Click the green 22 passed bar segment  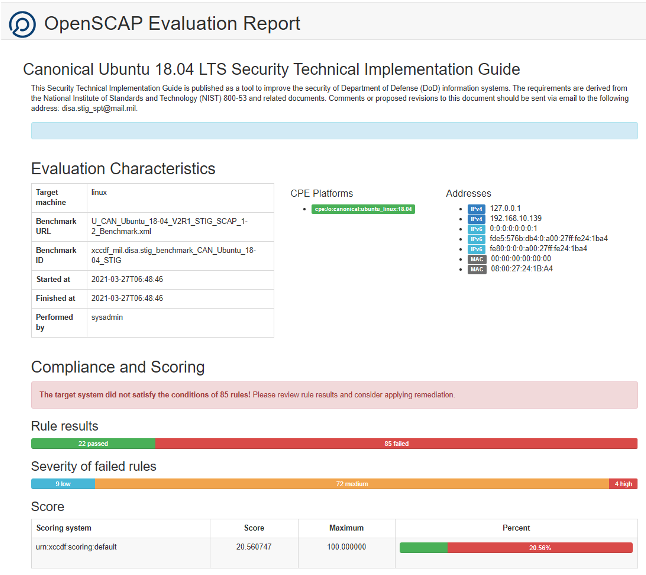click(x=93, y=444)
